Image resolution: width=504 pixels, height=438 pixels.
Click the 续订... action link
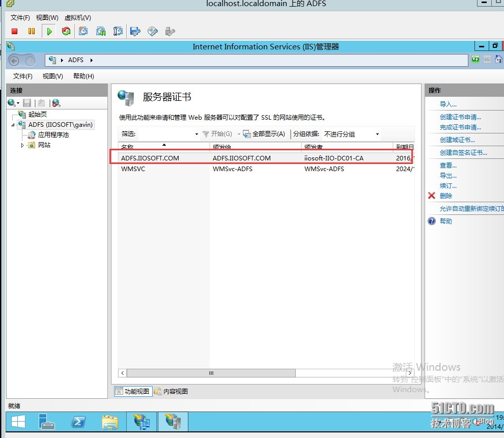click(448, 186)
